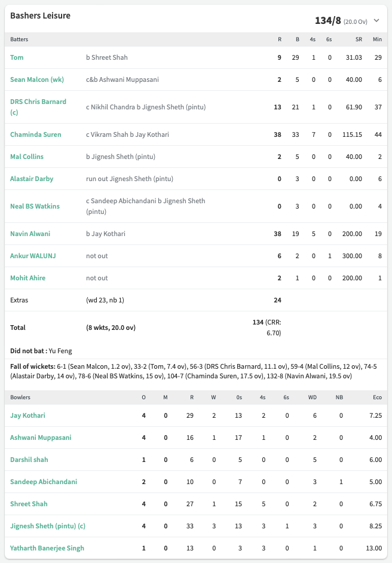Select Navin Alwani in batters list
Image resolution: width=392 pixels, height=563 pixels.
click(30, 234)
